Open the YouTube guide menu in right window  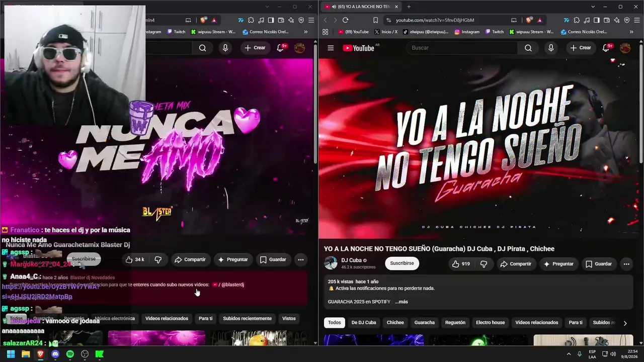click(x=331, y=48)
